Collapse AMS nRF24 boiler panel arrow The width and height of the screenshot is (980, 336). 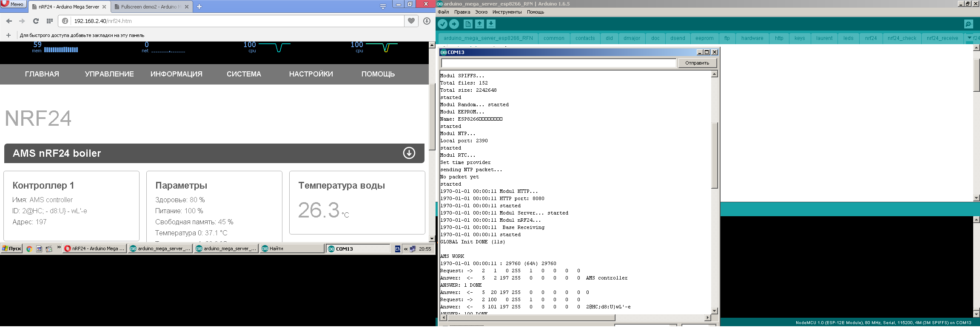pyautogui.click(x=409, y=153)
